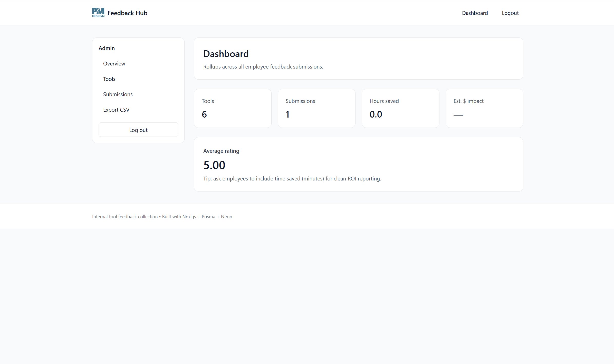Click Logout in the top navigation
614x364 pixels.
tap(510, 13)
